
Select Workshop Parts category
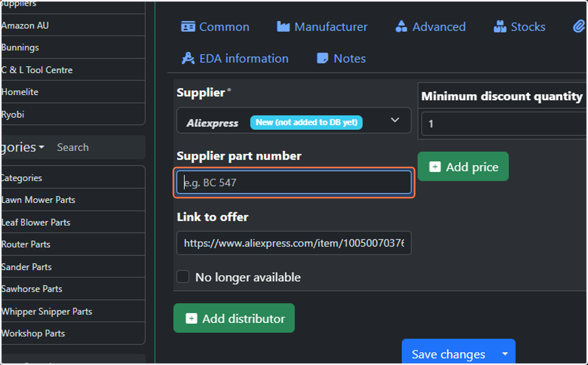point(73,333)
